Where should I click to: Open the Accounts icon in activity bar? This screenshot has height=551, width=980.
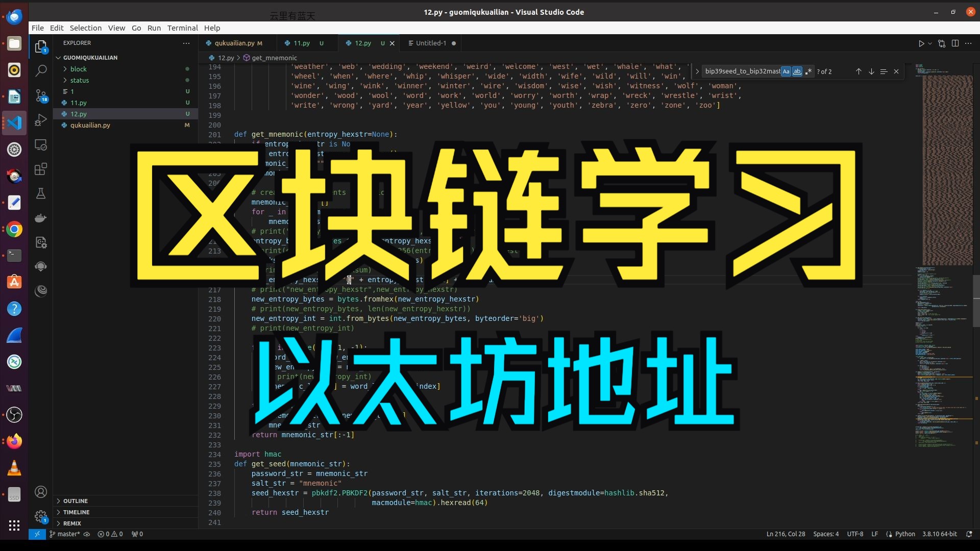41,492
